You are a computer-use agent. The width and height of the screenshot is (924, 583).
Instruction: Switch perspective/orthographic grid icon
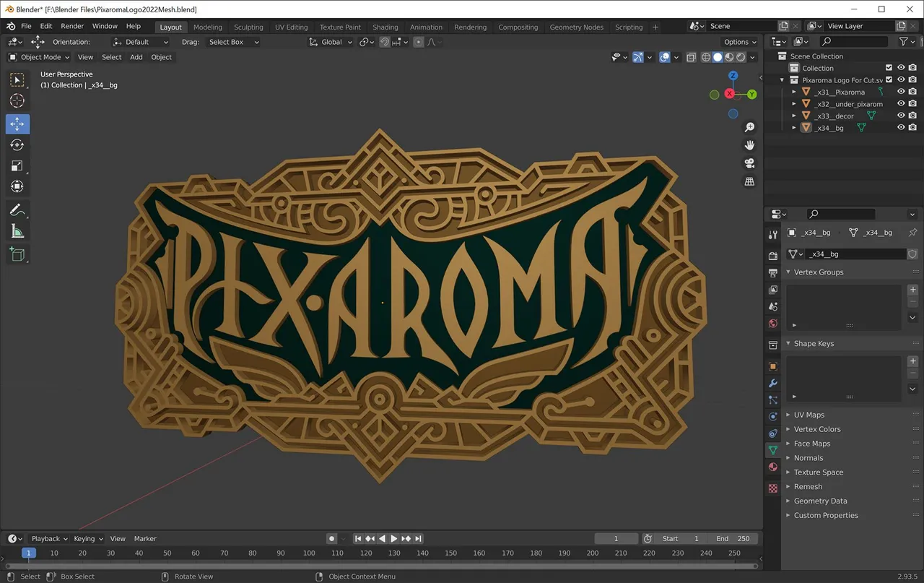tap(750, 181)
